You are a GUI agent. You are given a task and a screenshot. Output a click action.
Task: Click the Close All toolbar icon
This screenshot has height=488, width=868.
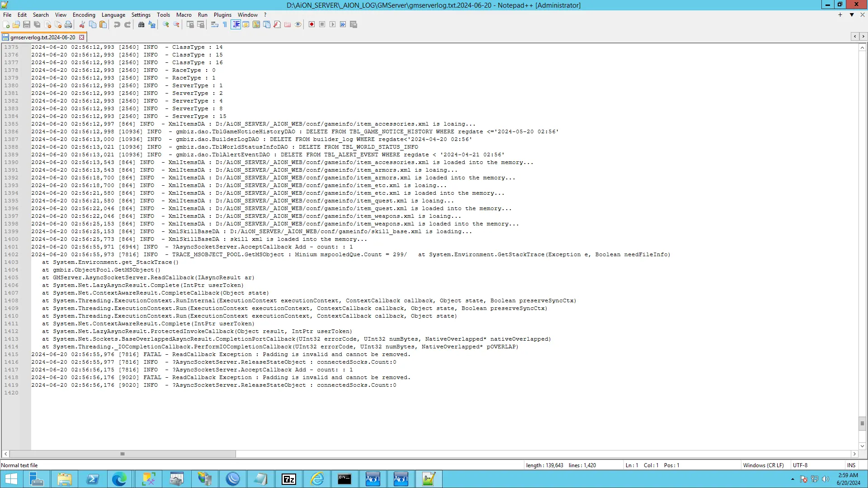(x=58, y=24)
